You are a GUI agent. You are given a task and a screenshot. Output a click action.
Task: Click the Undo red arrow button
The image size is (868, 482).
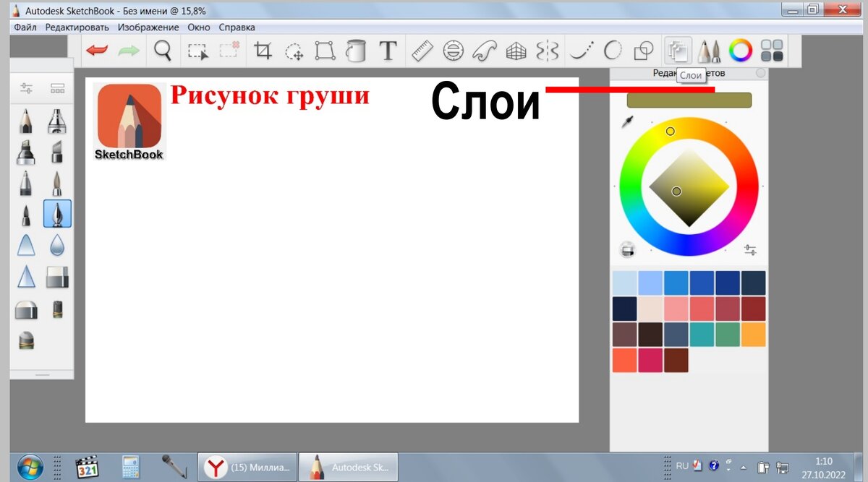click(x=96, y=50)
